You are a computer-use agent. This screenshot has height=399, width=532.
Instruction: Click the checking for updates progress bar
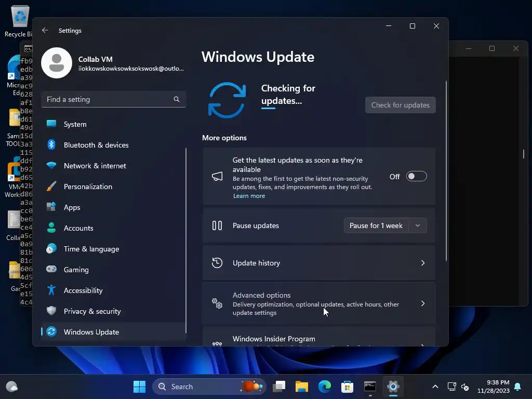pos(269,108)
